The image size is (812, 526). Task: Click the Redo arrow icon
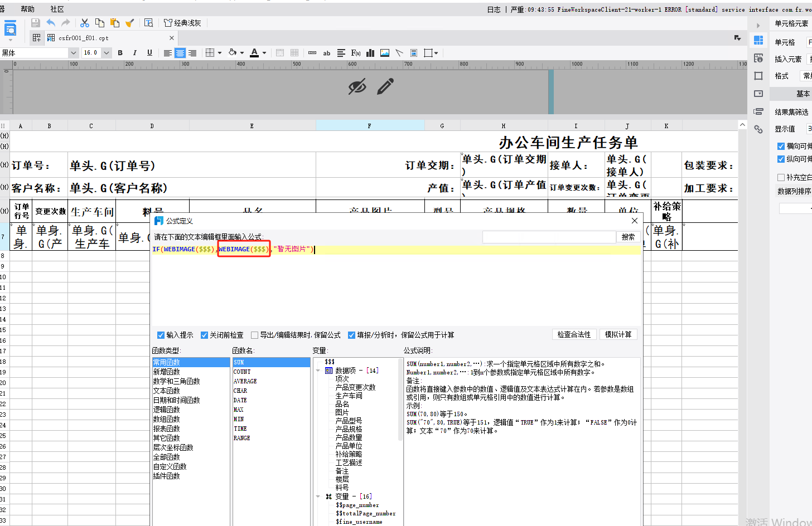pyautogui.click(x=66, y=23)
